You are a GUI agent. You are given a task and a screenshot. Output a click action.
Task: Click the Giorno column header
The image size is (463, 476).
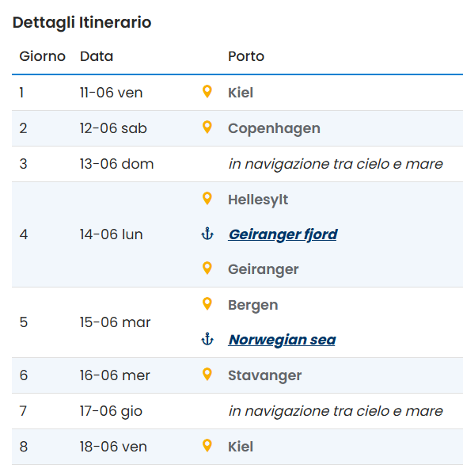click(x=43, y=56)
